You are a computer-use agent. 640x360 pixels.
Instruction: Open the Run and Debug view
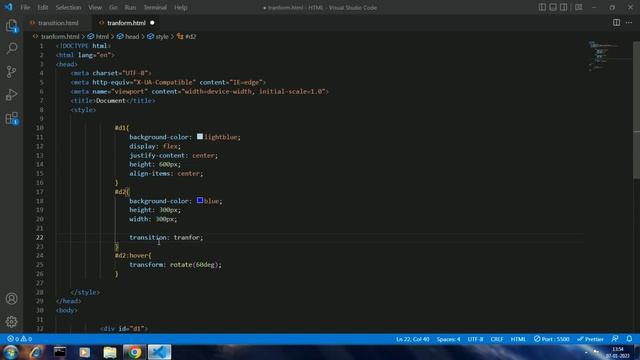11,95
